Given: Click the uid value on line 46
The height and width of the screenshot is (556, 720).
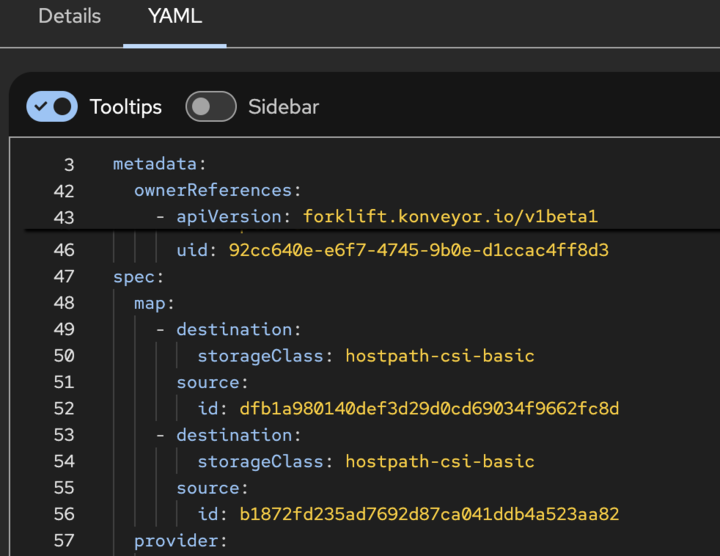Looking at the screenshot, I should tap(418, 250).
